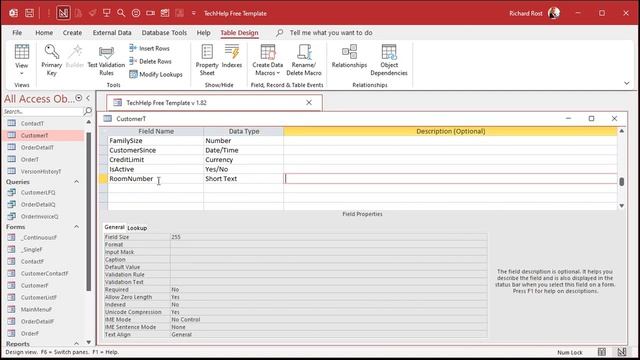Click Rename/Delete Macro
This screenshot has height=360, width=640.
pos(304,60)
